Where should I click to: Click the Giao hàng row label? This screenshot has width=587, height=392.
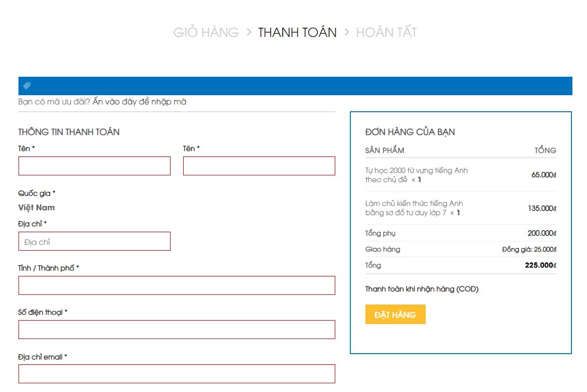pyautogui.click(x=382, y=249)
